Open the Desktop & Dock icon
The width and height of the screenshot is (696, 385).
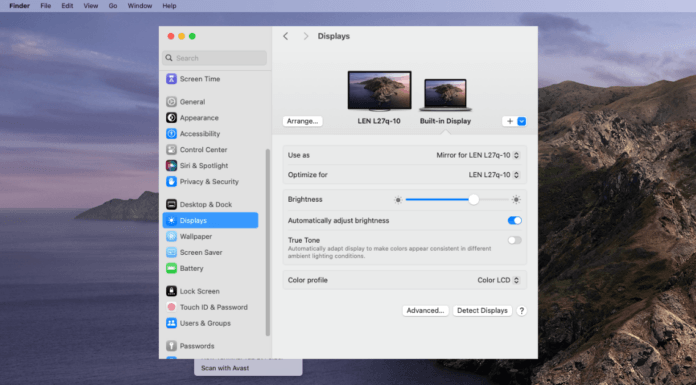(171, 204)
